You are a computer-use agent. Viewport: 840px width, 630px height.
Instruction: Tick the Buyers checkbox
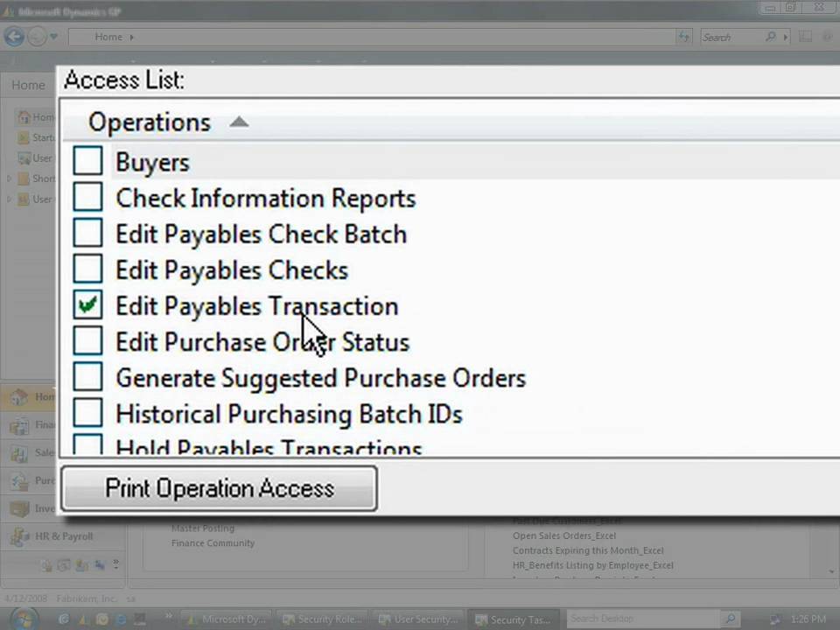pyautogui.click(x=87, y=161)
